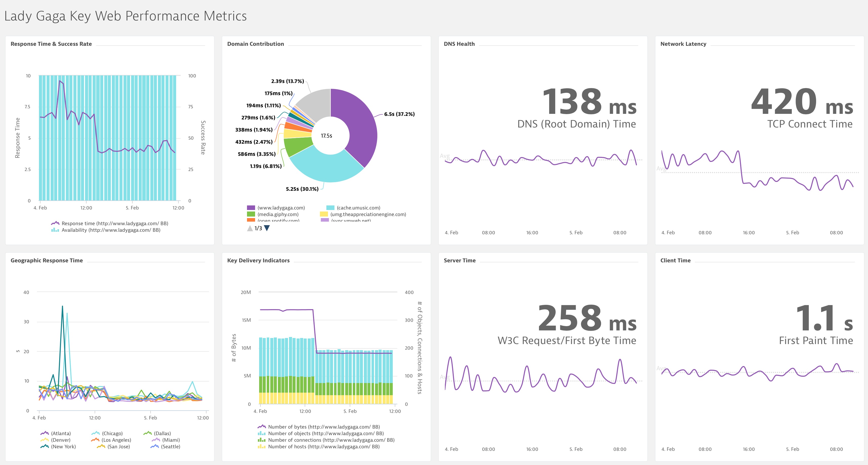Toggle the Miami series legend icon
The height and width of the screenshot is (465, 868).
[x=156, y=440]
